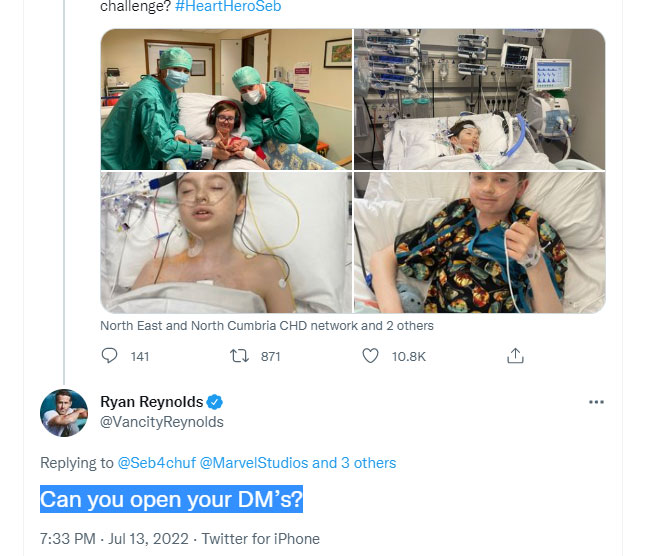Like the tweet with heart icon
This screenshot has width=645, height=556.
click(370, 356)
